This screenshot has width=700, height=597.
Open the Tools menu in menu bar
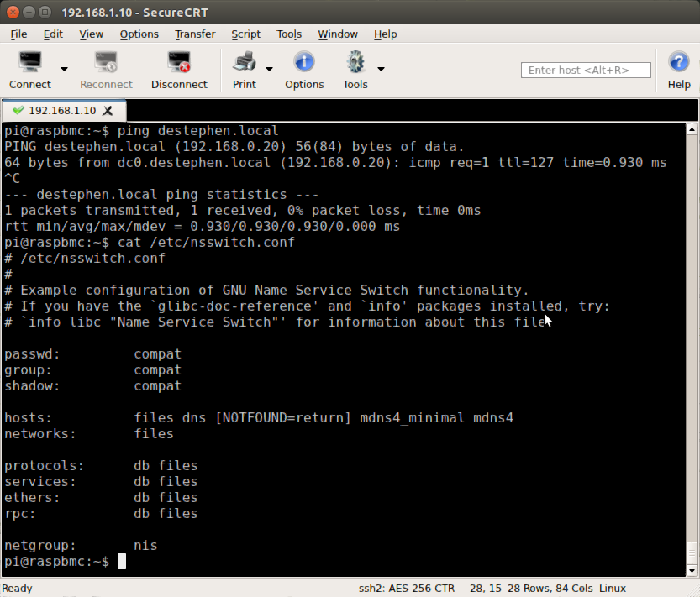(289, 34)
